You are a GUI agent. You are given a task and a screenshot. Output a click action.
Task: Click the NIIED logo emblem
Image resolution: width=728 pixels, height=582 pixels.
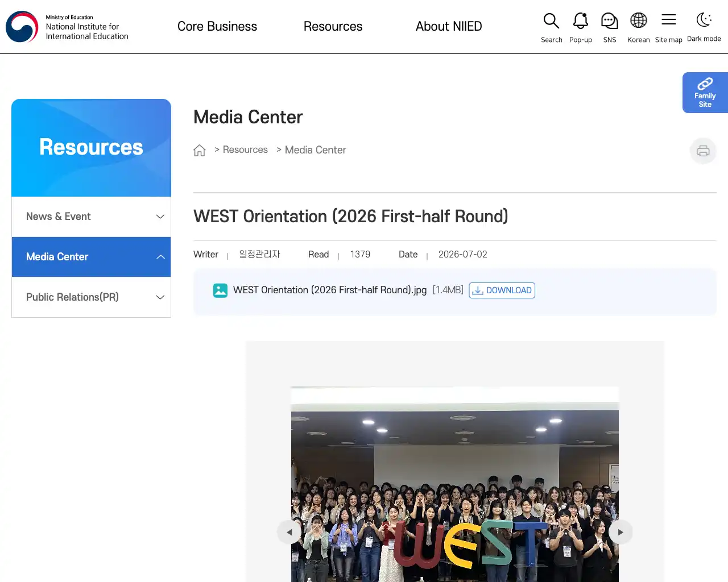coord(22,27)
